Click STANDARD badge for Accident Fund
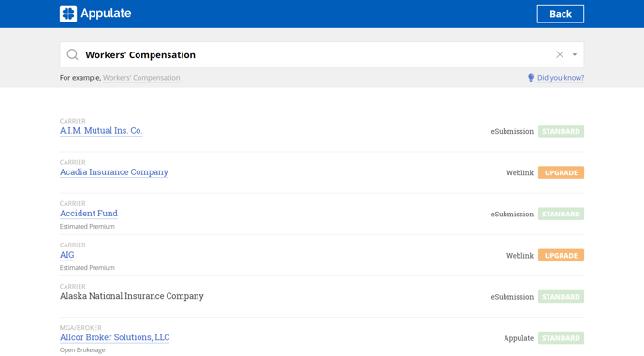Screen dimensions: 644x356 561,215
